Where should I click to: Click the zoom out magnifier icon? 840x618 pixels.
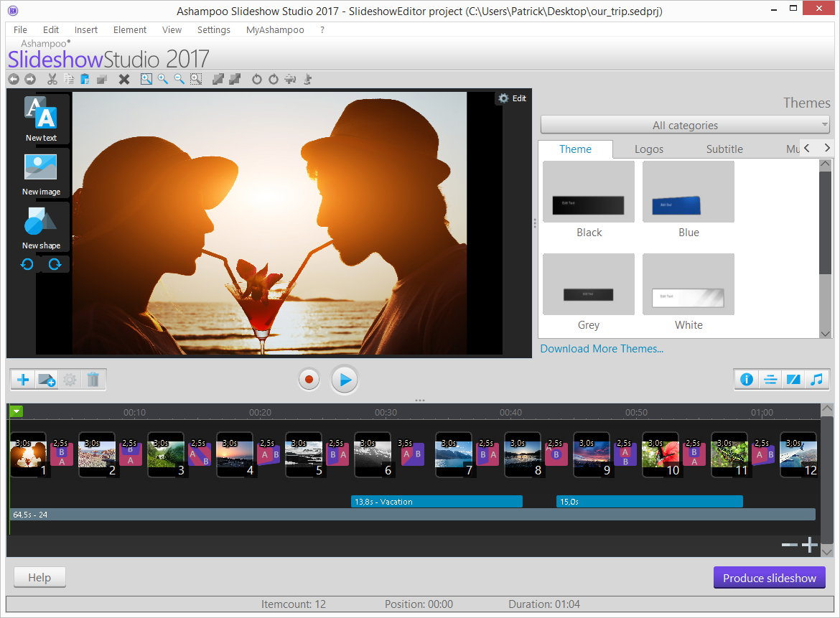(x=179, y=79)
